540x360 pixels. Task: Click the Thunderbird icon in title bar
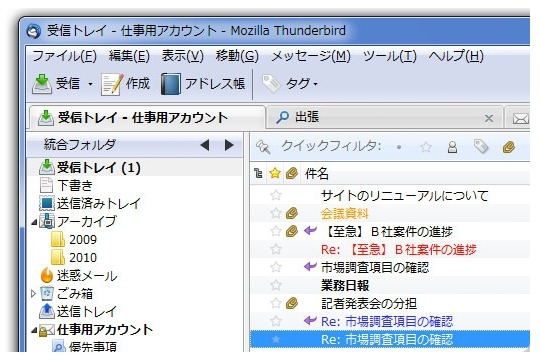point(33,31)
